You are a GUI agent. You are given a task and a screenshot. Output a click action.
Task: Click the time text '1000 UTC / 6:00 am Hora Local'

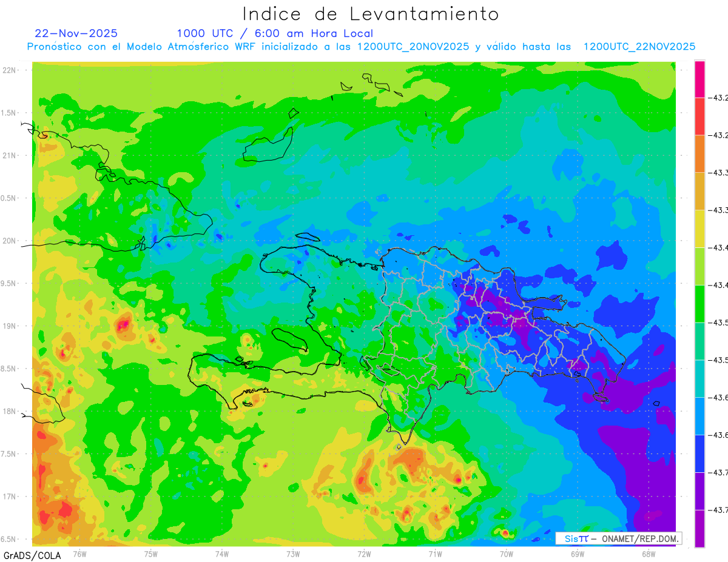275,33
